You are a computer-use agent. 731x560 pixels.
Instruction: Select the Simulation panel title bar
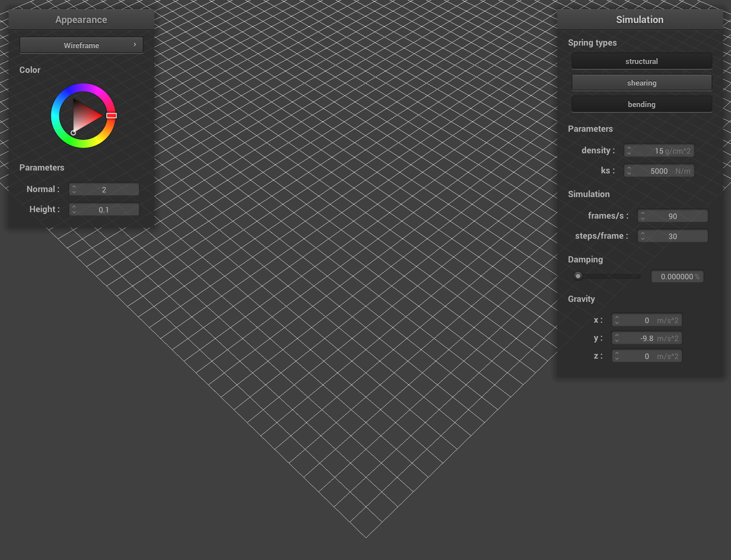pyautogui.click(x=640, y=20)
